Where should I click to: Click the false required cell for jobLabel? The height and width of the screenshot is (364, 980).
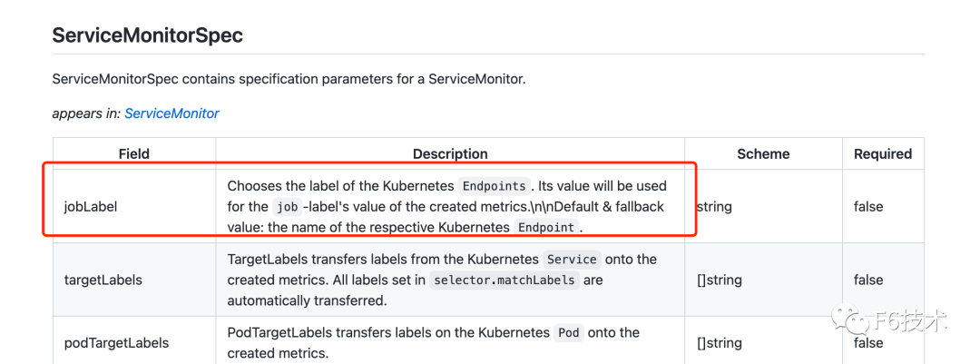coord(883,206)
